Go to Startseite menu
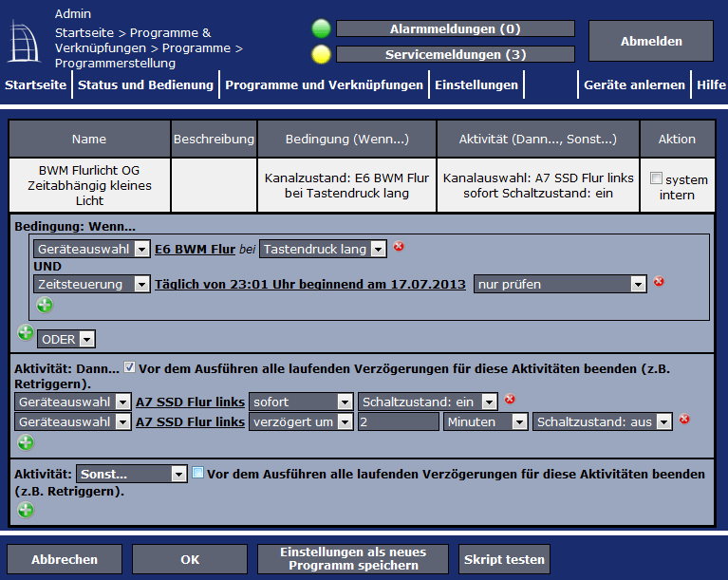The height and width of the screenshot is (580, 728). [x=36, y=85]
